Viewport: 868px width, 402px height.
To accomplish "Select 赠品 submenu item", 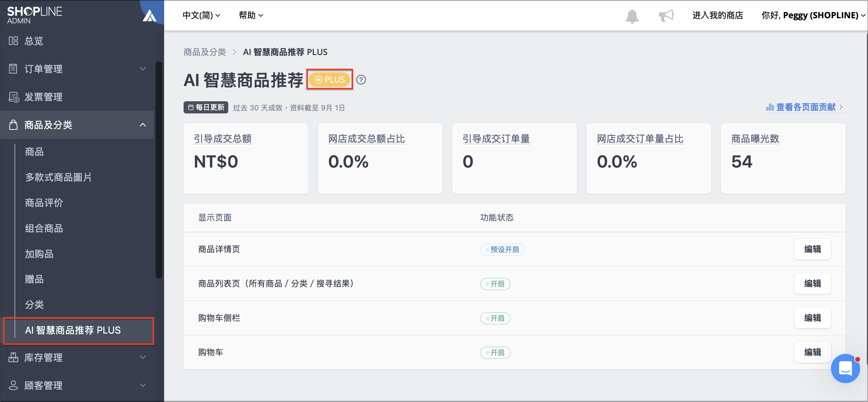I will point(34,279).
